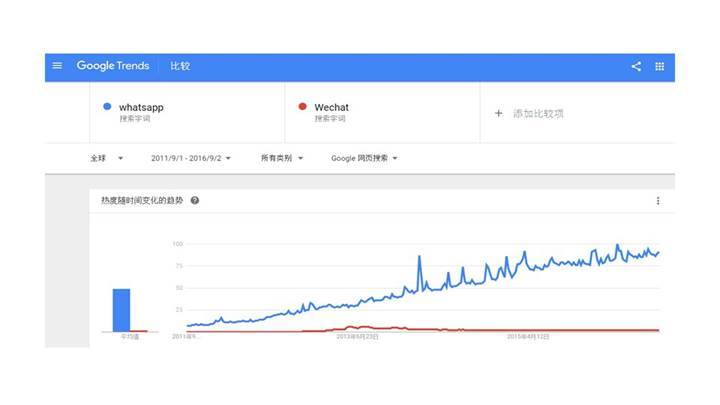Open the 2011/9/1 - 2016/9/2 date range dropdown
The height and width of the screenshot is (405, 720).
coord(191,158)
